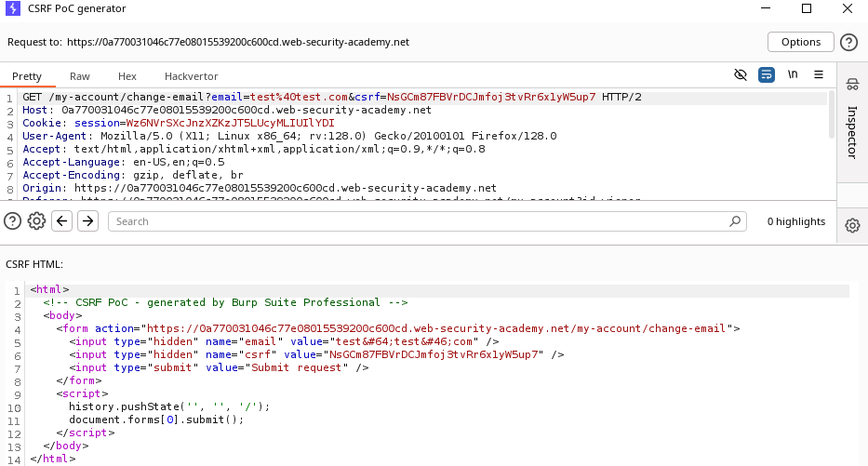Click the User-Agent header line
Viewport: 868px width, 466px height.
pyautogui.click(x=289, y=136)
